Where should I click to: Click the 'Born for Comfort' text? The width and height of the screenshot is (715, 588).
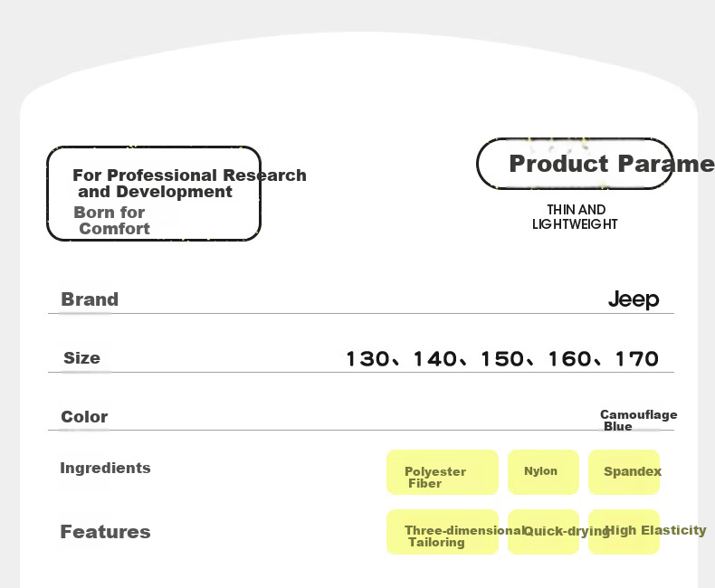[x=111, y=221]
